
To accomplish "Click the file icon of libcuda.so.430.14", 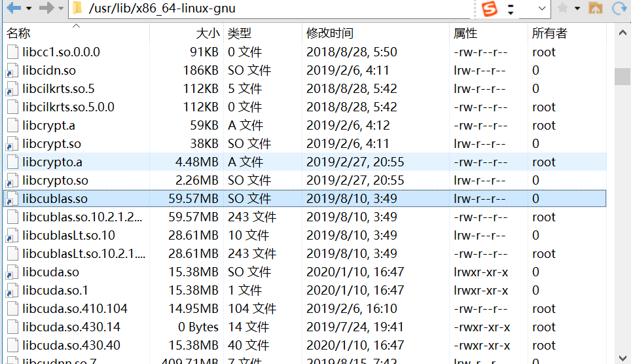I will pyautogui.click(x=12, y=327).
